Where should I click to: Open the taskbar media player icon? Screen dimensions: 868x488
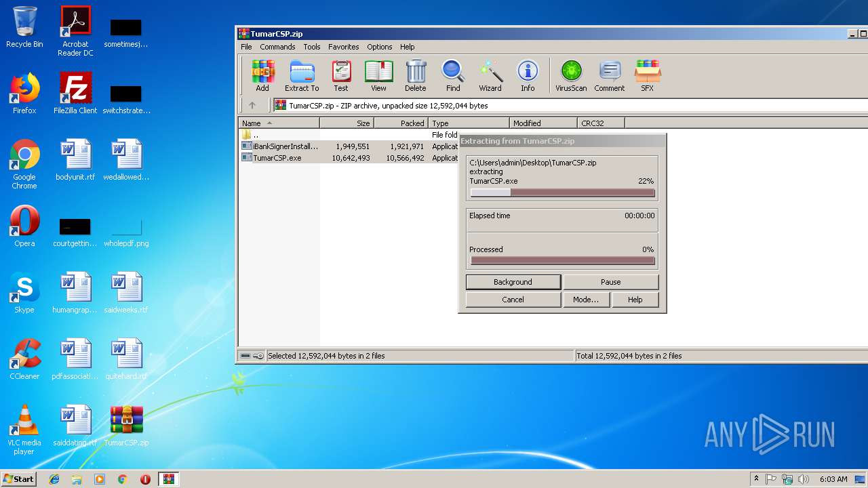click(100, 479)
